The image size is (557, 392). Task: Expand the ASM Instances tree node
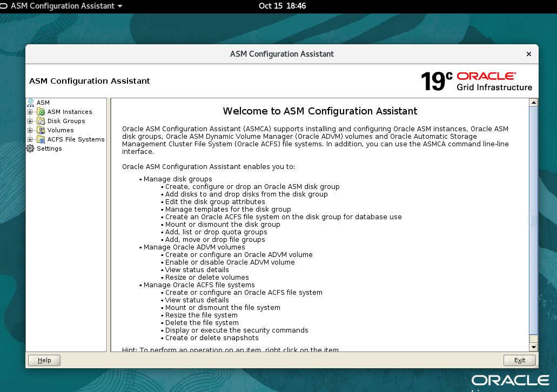(30, 112)
